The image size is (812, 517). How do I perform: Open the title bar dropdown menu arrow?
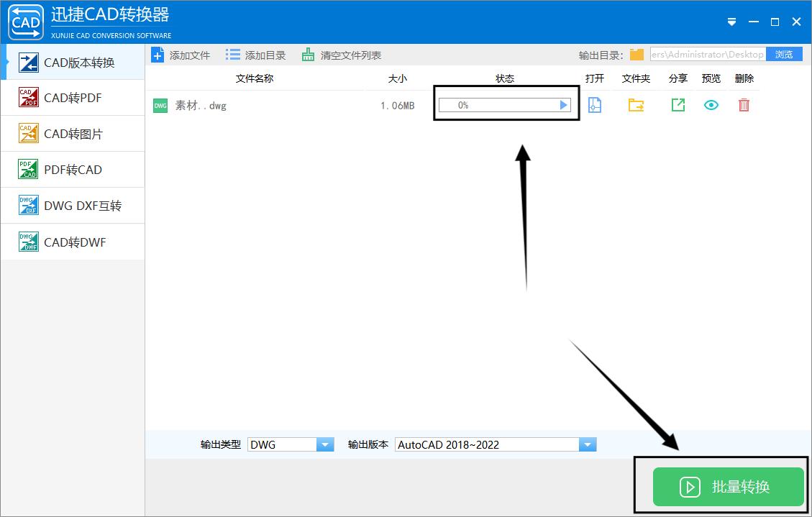click(731, 22)
